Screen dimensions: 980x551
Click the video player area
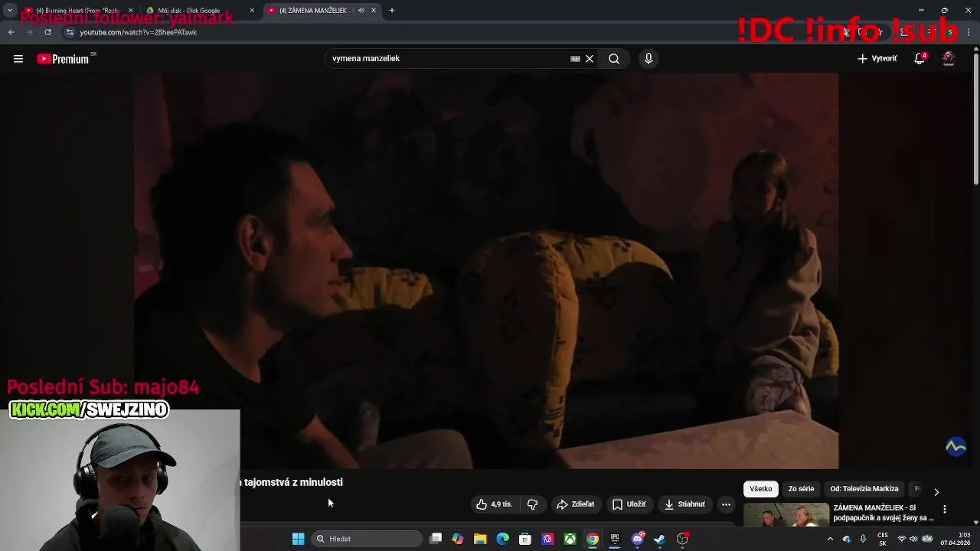486,271
